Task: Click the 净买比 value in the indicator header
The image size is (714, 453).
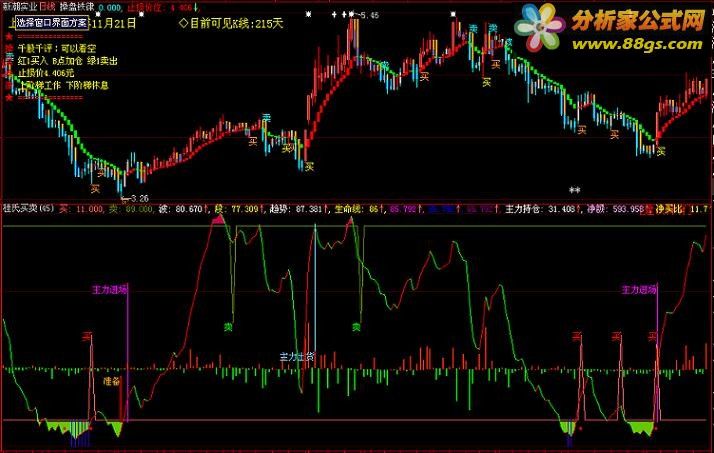Action: coord(682,209)
